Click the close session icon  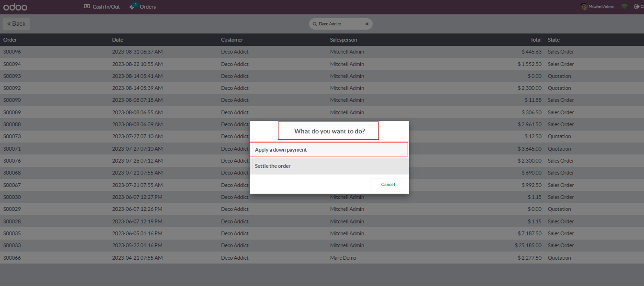pyautogui.click(x=637, y=7)
